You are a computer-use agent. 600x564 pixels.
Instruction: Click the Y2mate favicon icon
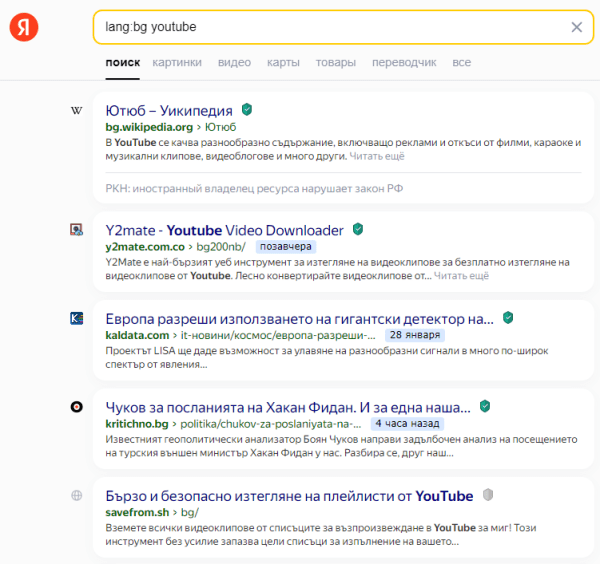pos(77,230)
